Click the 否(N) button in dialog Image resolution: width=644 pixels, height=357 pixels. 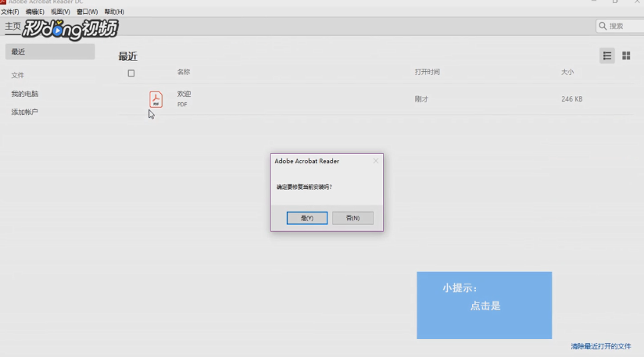pyautogui.click(x=352, y=218)
